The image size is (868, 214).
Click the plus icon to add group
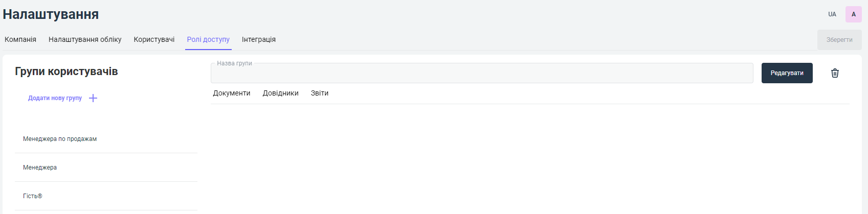(x=93, y=98)
